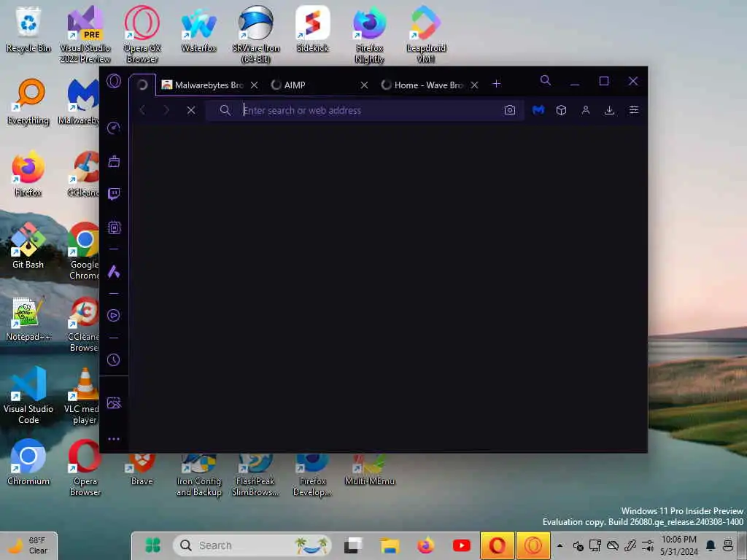
Task: Select Visual Studio 2022 Preview desktop icon
Action: point(85,34)
